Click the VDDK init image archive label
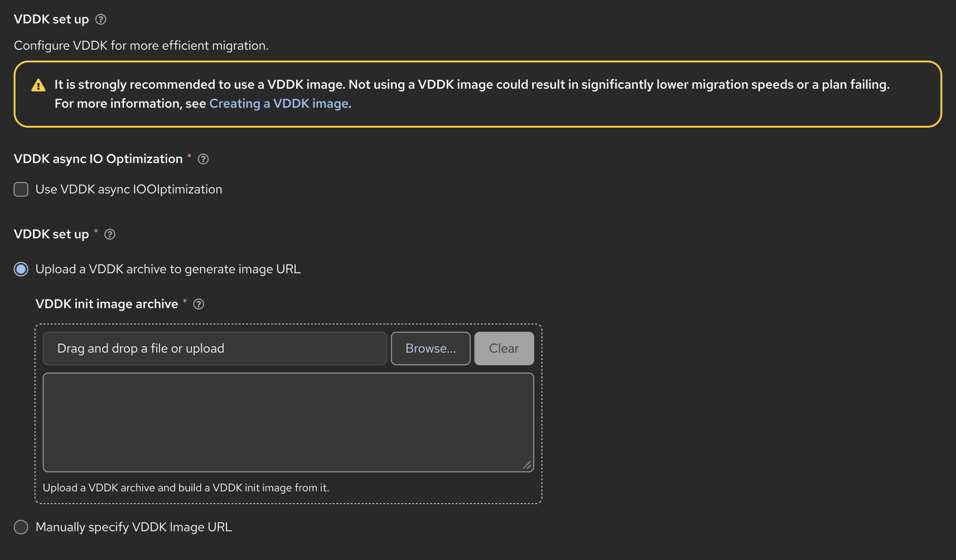This screenshot has height=560, width=956. click(x=107, y=304)
